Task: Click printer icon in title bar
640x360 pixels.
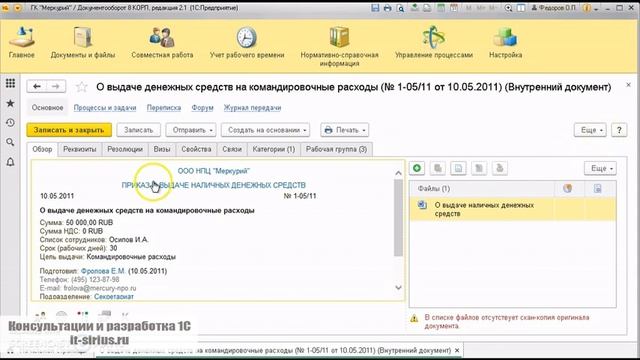Action: pyautogui.click(x=387, y=8)
